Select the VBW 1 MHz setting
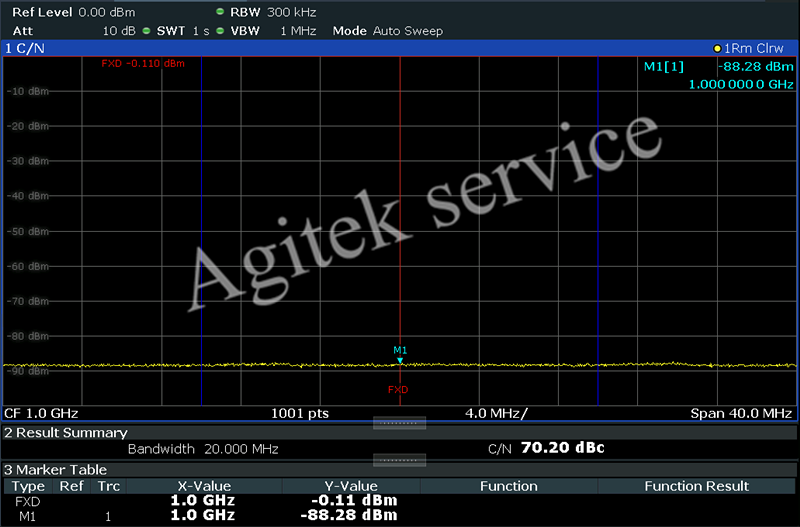Viewport: 800px width, 527px height. tap(273, 31)
